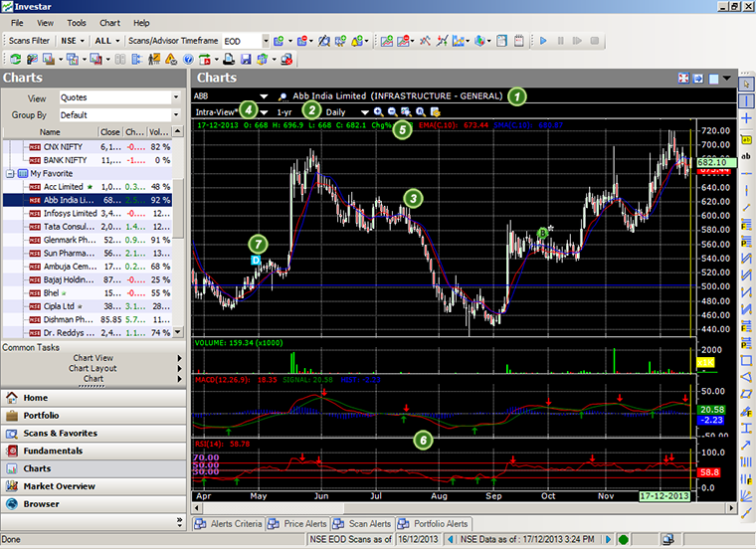Switch to the Alerts Criteria tab
The height and width of the screenshot is (549, 756).
tap(229, 524)
